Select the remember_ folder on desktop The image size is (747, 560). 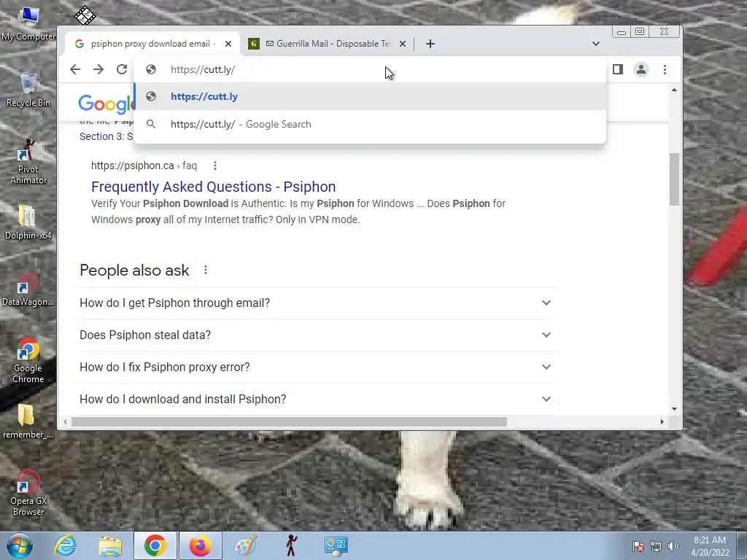[x=28, y=421]
